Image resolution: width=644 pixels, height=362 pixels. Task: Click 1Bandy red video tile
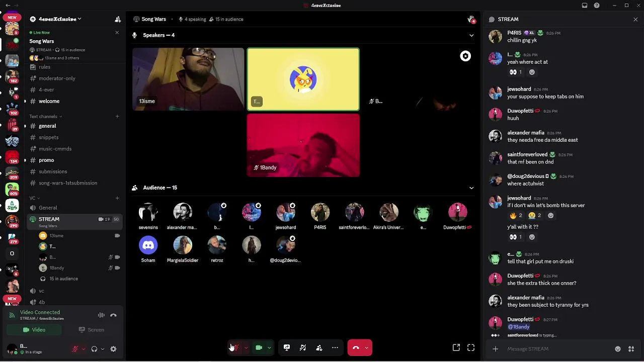(x=303, y=145)
